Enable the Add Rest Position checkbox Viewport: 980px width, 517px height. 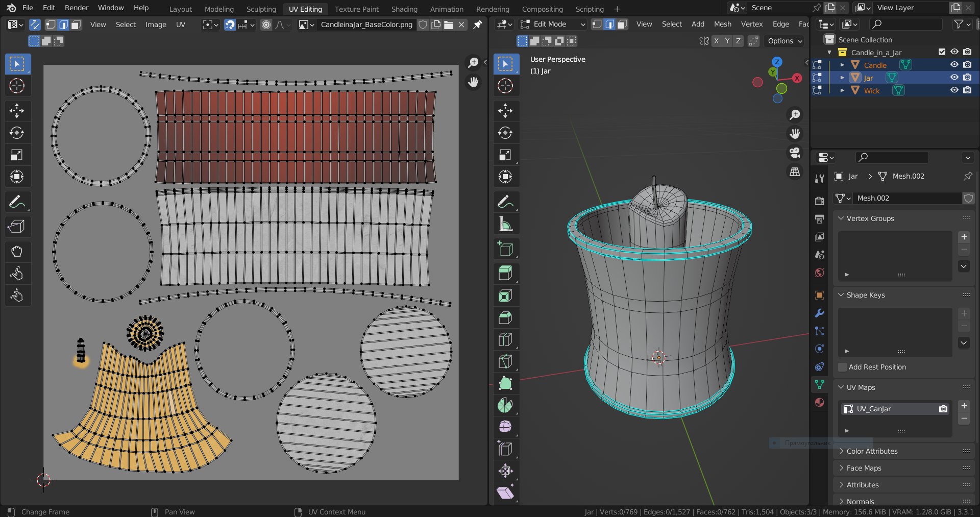point(843,367)
